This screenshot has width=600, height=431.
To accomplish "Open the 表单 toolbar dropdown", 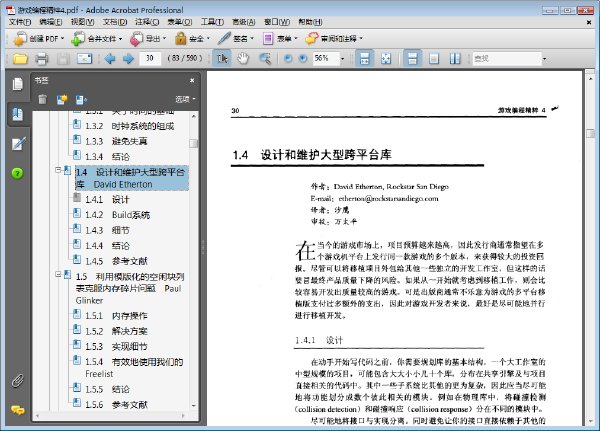I will (x=280, y=39).
